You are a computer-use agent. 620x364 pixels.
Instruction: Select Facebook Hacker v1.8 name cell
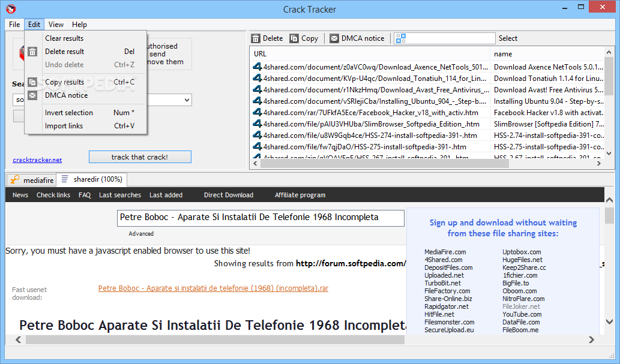tap(548, 113)
